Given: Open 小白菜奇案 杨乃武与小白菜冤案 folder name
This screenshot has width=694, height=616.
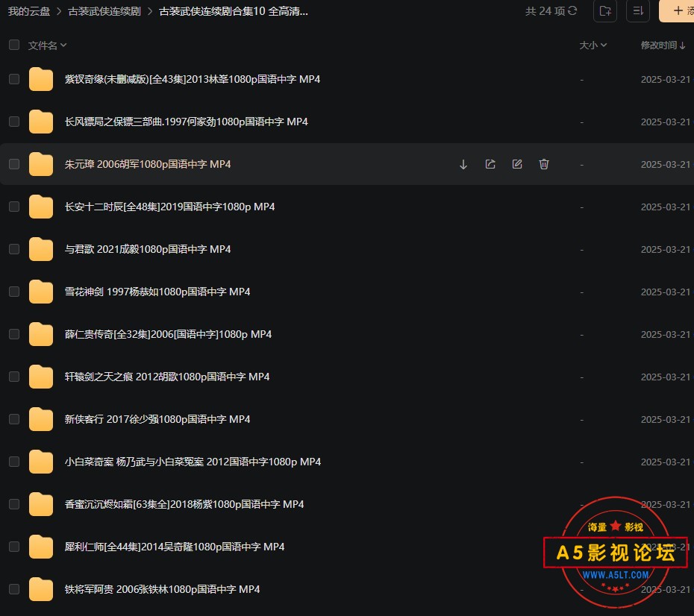Looking at the screenshot, I should (193, 462).
